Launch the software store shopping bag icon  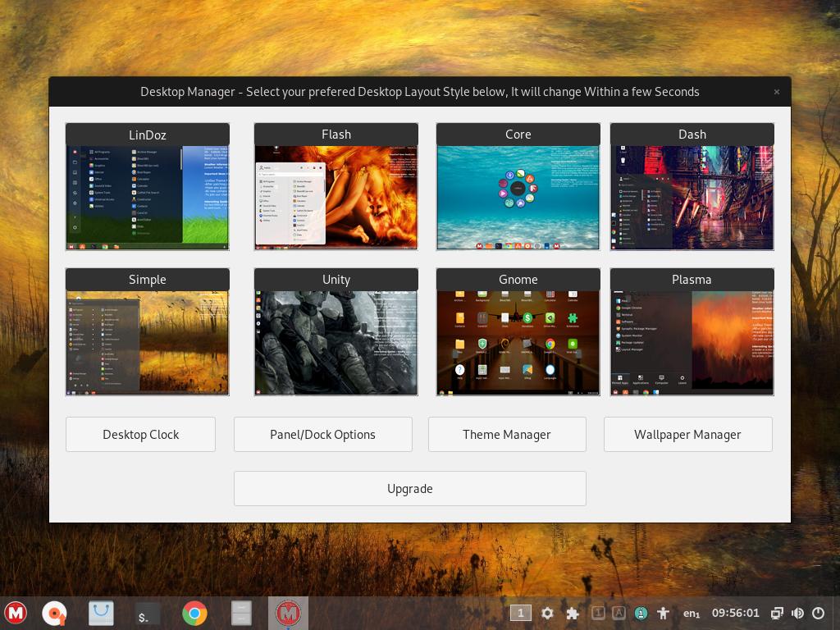(101, 614)
